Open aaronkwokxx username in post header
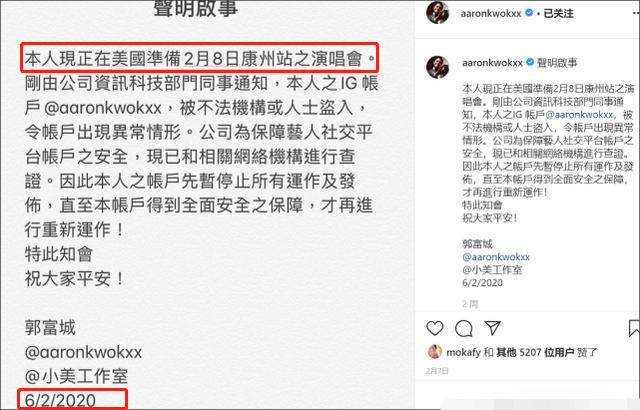The width and height of the screenshot is (640, 410). 491,13
